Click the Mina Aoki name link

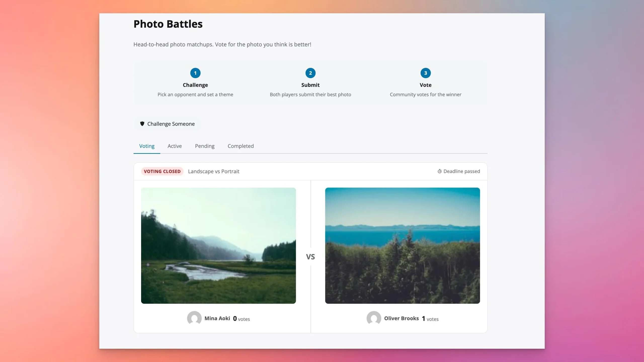click(x=217, y=319)
